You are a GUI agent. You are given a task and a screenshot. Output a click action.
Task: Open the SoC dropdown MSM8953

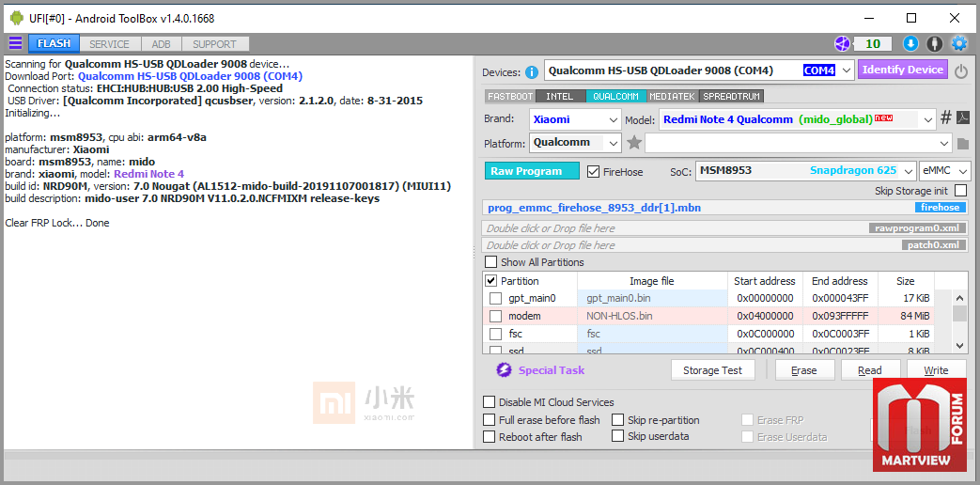coord(805,171)
